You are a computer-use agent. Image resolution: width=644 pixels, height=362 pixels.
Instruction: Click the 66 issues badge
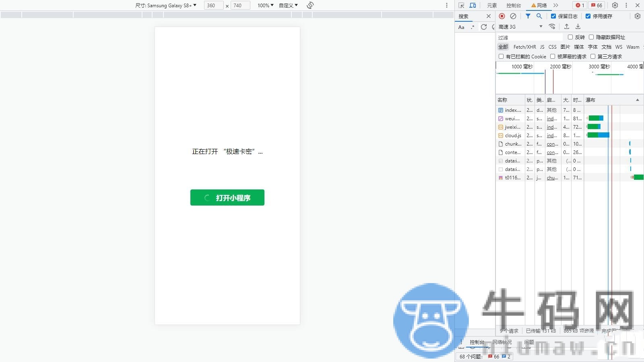(x=597, y=5)
